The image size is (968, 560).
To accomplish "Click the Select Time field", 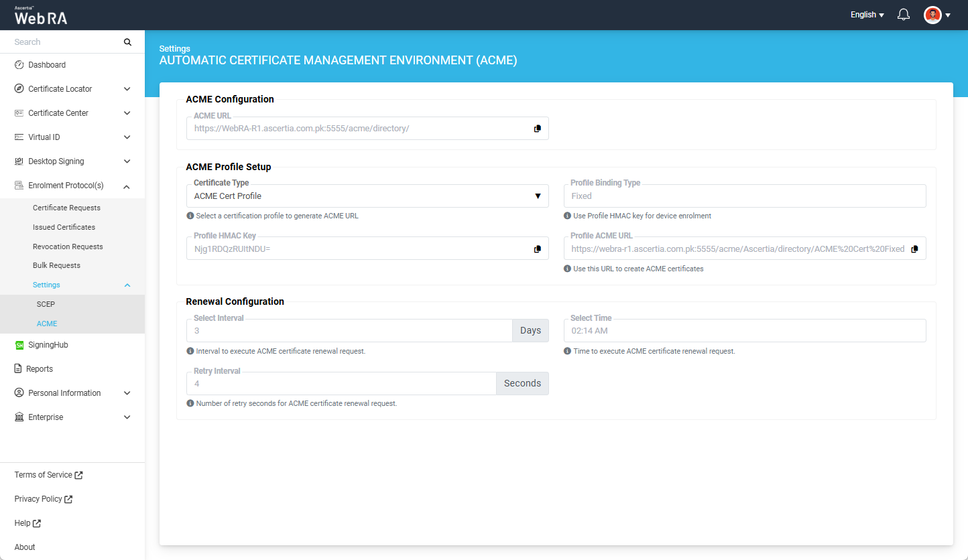I will click(x=744, y=331).
